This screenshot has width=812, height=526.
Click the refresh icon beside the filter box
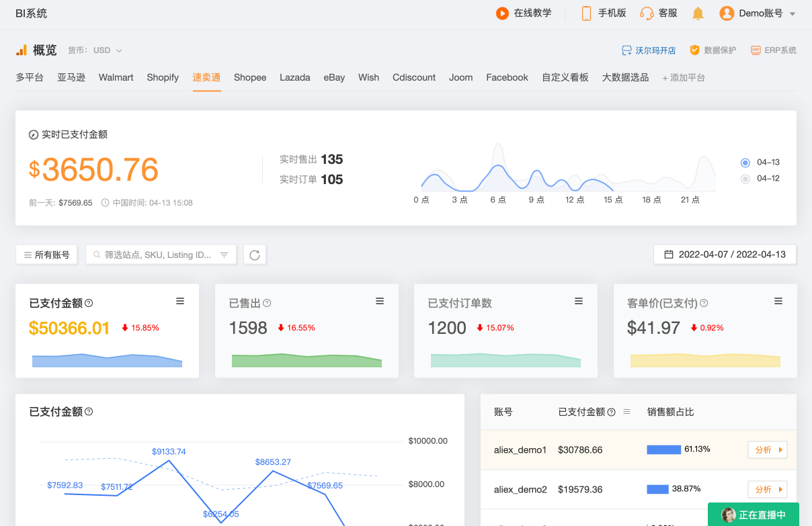coord(255,255)
